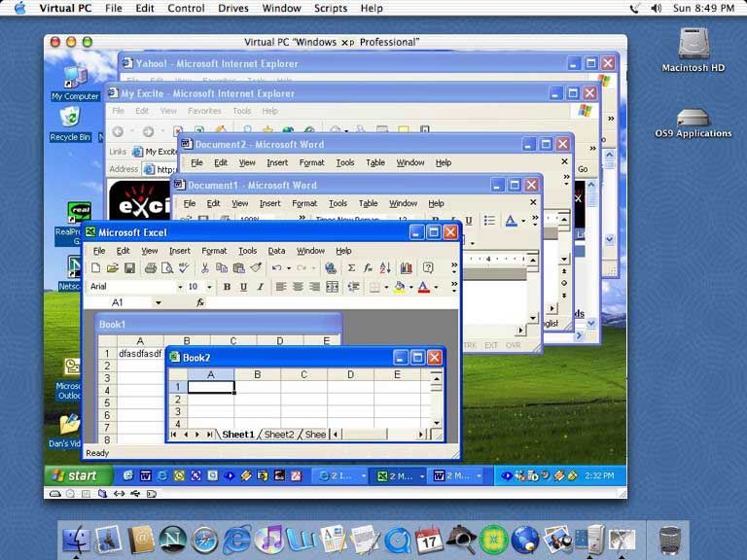
Task: Click the AutoSum sigma icon
Action: (351, 268)
